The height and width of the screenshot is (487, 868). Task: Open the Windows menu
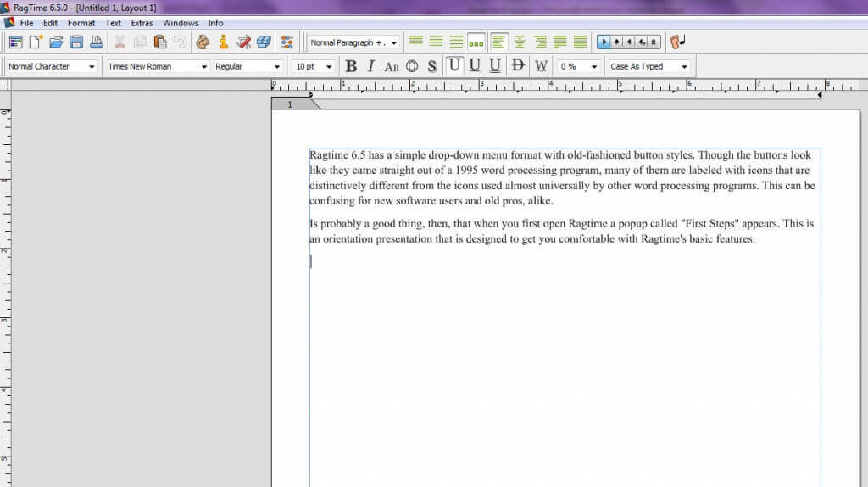pyautogui.click(x=181, y=23)
